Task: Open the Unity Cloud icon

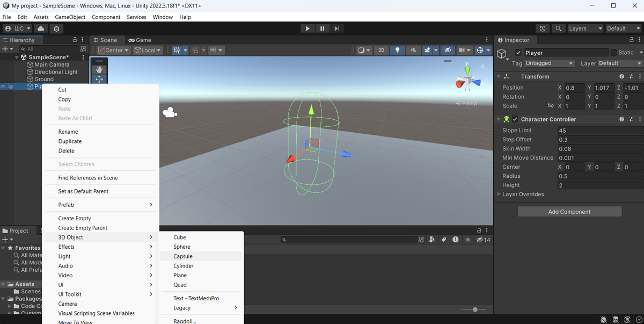Action: [x=41, y=28]
